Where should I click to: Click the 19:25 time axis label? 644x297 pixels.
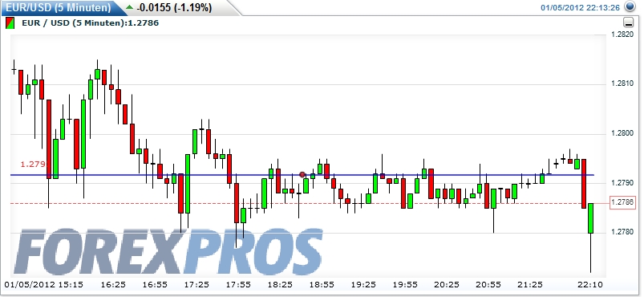(x=363, y=285)
